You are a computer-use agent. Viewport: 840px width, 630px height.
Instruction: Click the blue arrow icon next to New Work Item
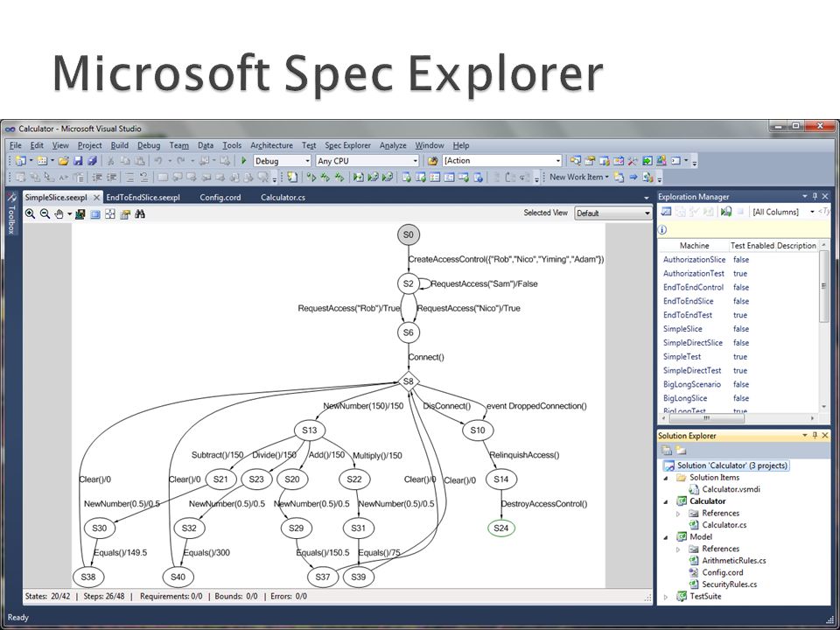(x=633, y=177)
